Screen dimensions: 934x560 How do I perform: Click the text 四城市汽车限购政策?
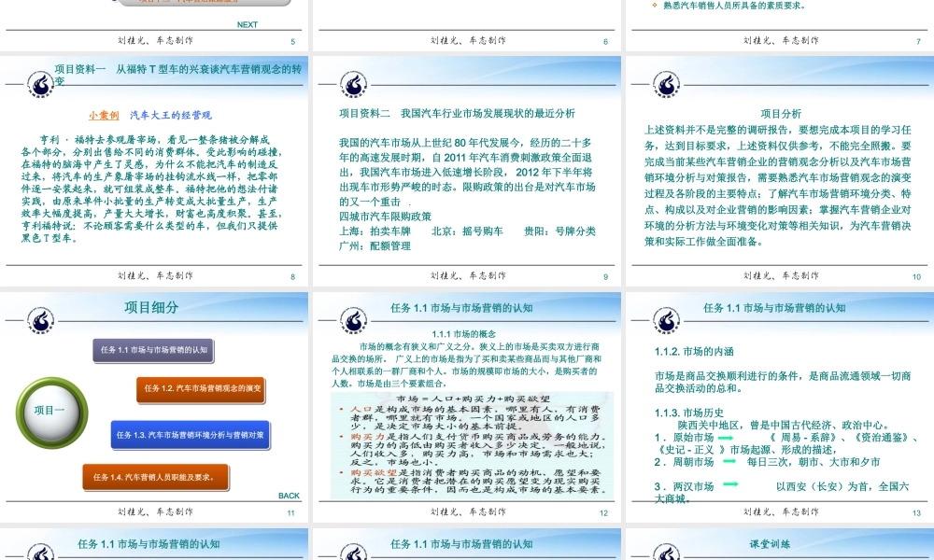(386, 216)
